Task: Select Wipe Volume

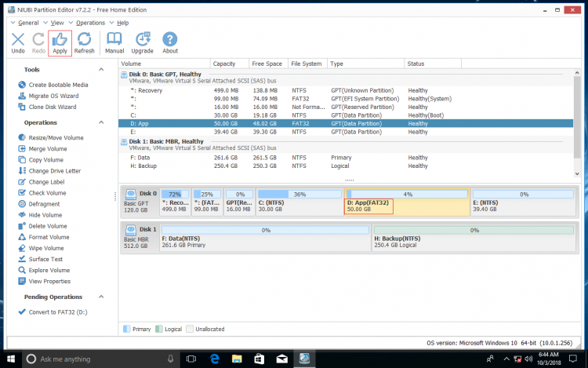Action: click(x=41, y=248)
